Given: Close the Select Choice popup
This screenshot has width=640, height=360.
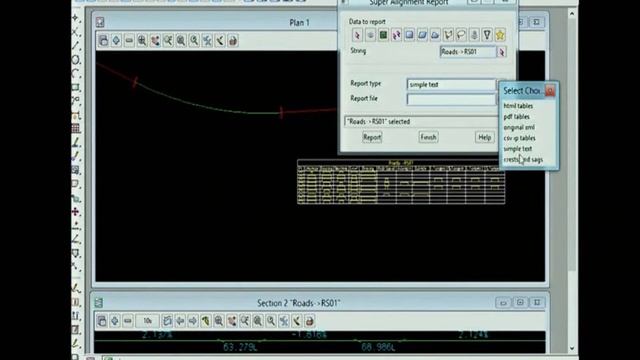Looking at the screenshot, I should click(550, 91).
